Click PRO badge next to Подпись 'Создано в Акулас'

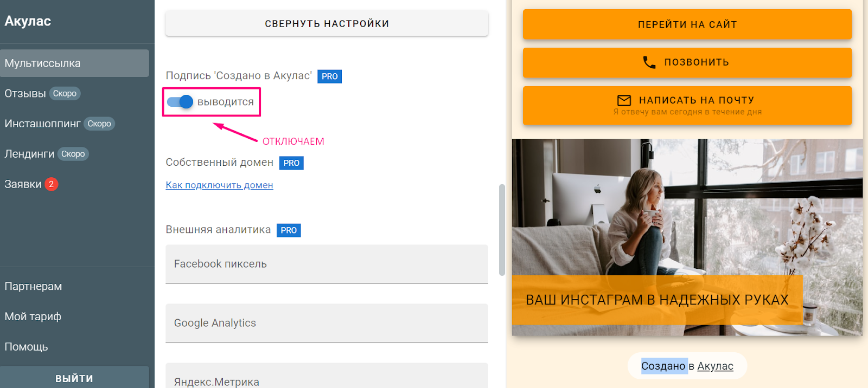pos(329,76)
